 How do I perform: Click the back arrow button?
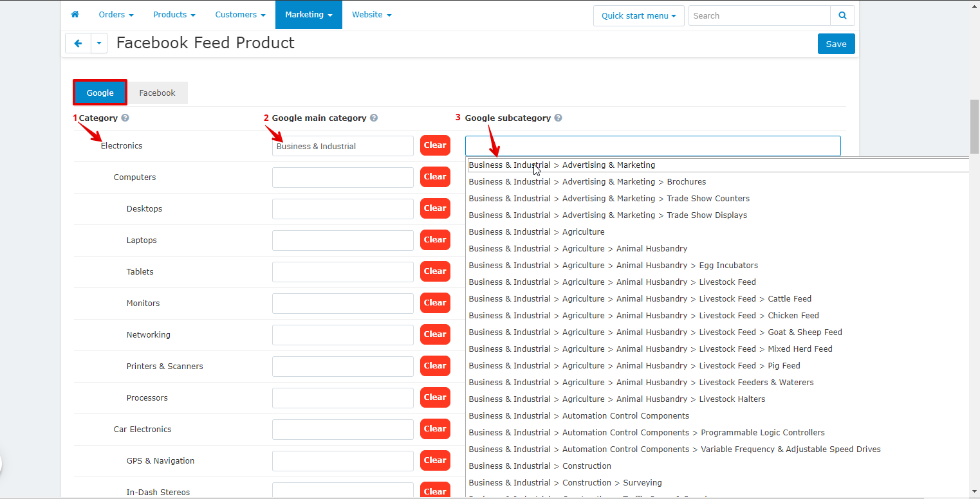click(x=79, y=43)
